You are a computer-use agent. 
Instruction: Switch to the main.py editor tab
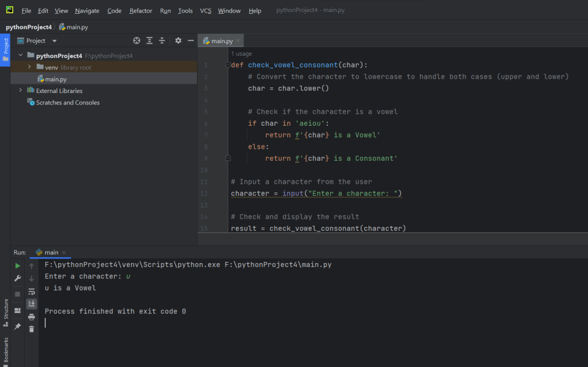221,41
